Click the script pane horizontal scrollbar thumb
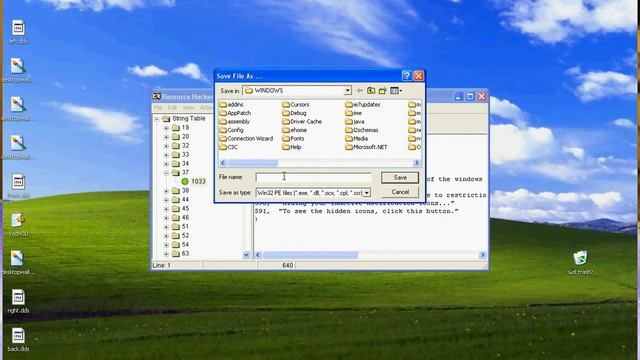640x360 pixels. coord(311,255)
